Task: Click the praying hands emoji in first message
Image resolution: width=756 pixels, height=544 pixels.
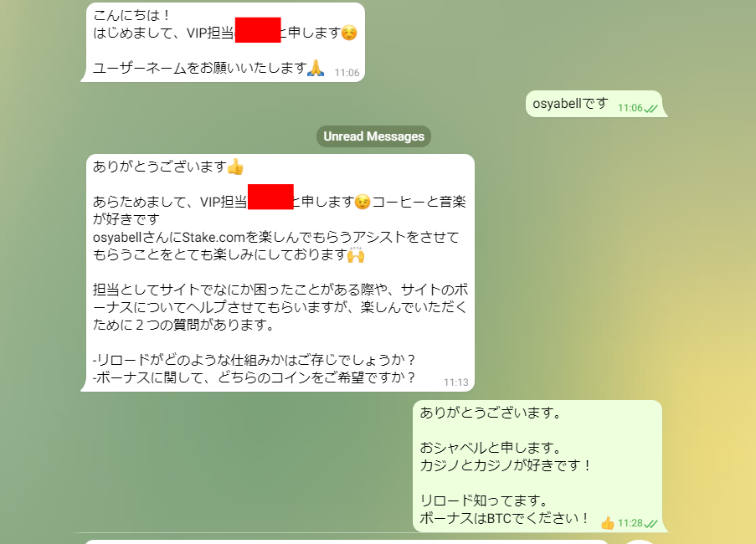Action: click(316, 68)
